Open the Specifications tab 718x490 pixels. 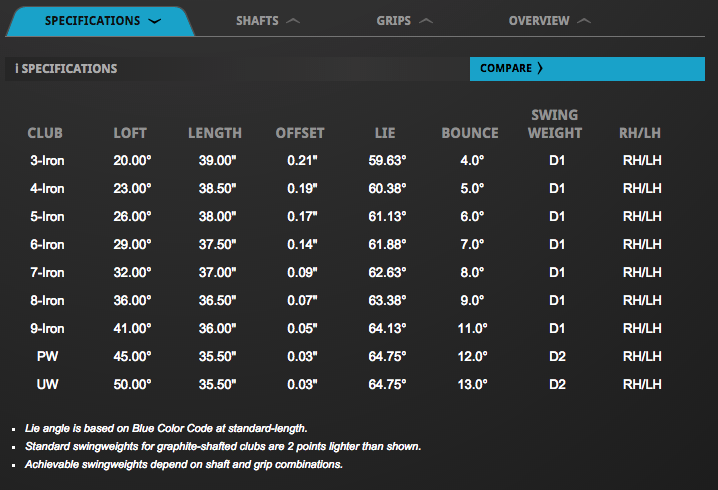pyautogui.click(x=100, y=21)
